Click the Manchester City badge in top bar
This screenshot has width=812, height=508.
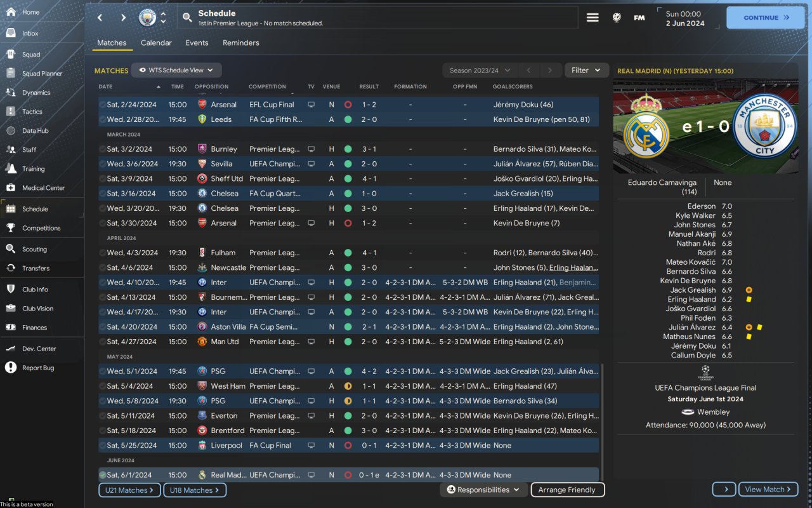(147, 18)
